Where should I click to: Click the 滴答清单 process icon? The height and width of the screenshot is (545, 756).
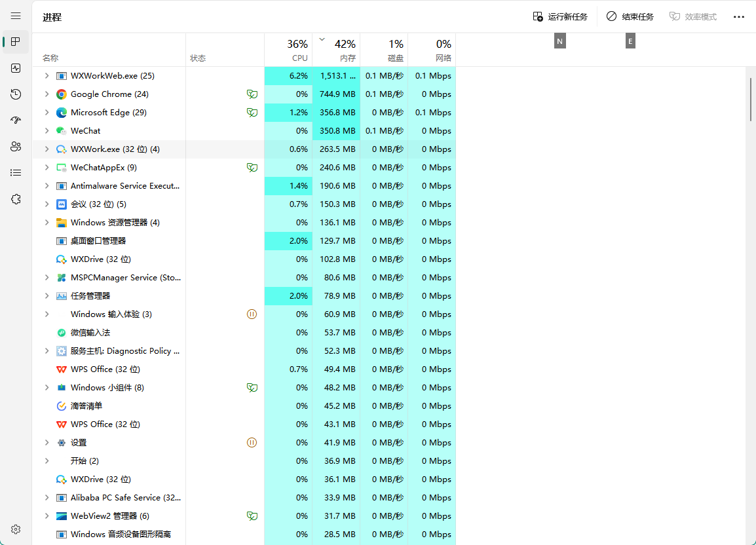61,405
